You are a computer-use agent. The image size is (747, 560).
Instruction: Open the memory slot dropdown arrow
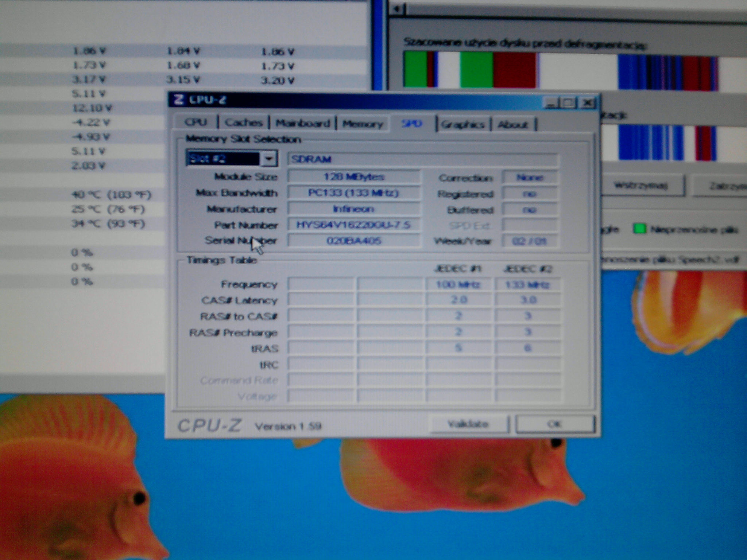pos(269,159)
